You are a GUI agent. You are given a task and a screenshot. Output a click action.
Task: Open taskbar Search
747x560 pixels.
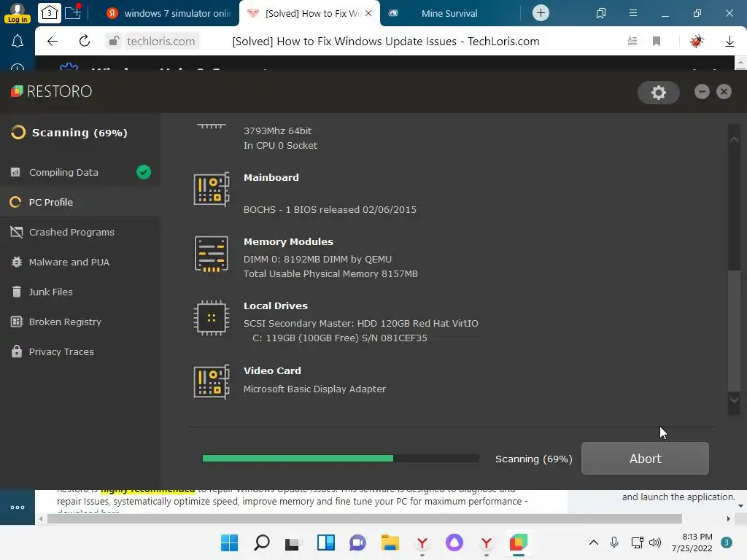pyautogui.click(x=262, y=542)
